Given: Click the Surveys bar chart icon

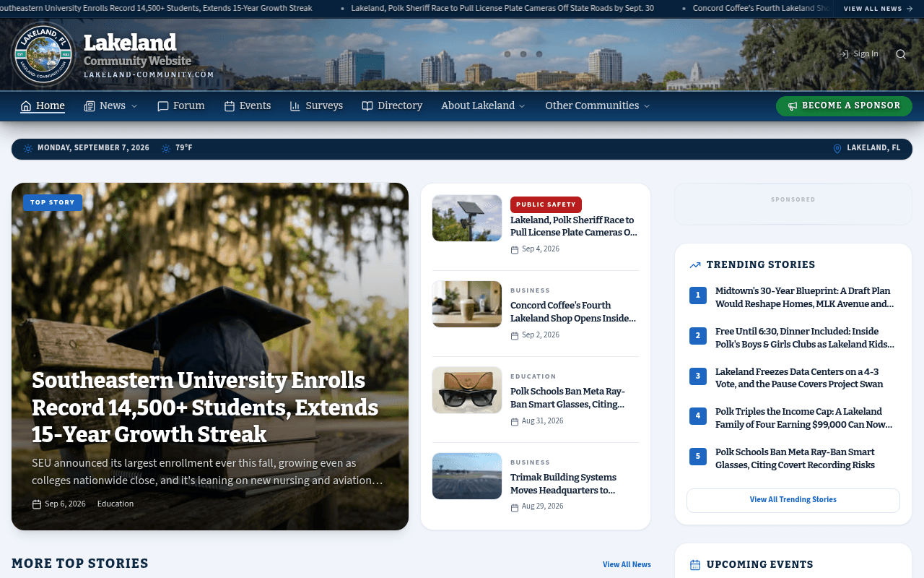Looking at the screenshot, I should coord(295,106).
